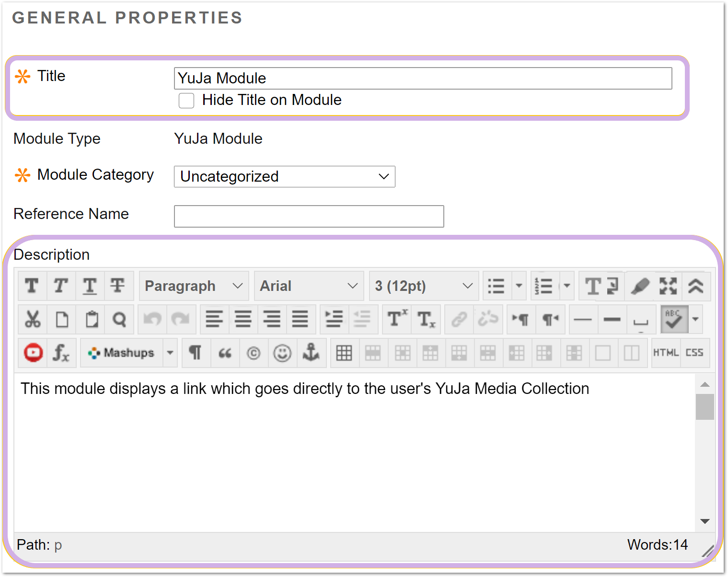
Task: Justify the paragraph text
Action: 300,319
